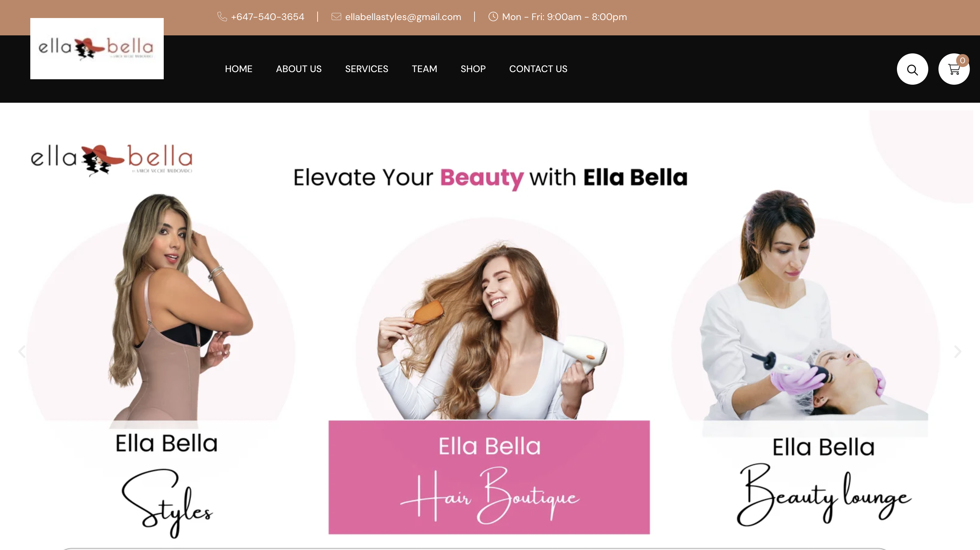This screenshot has height=550, width=980.
Task: Open the CONTACT US page
Action: pyautogui.click(x=538, y=69)
